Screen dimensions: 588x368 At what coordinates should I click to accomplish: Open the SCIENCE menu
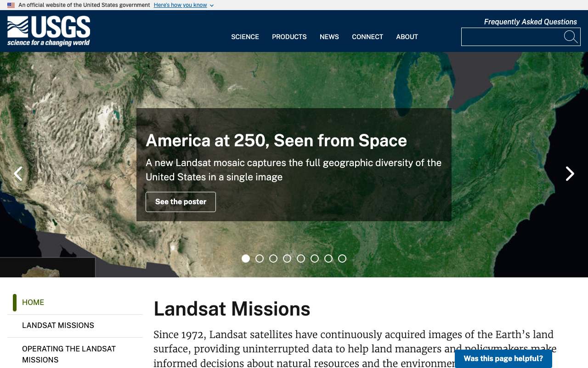[x=245, y=37]
